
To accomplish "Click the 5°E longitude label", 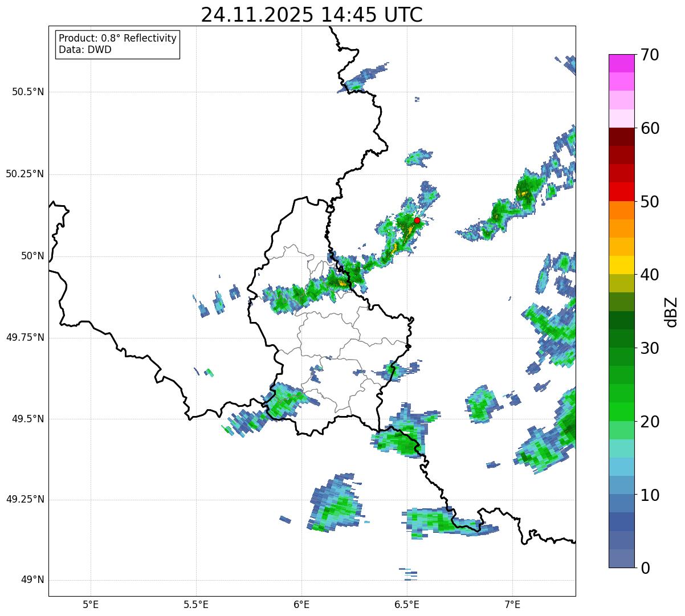I will tap(91, 604).
